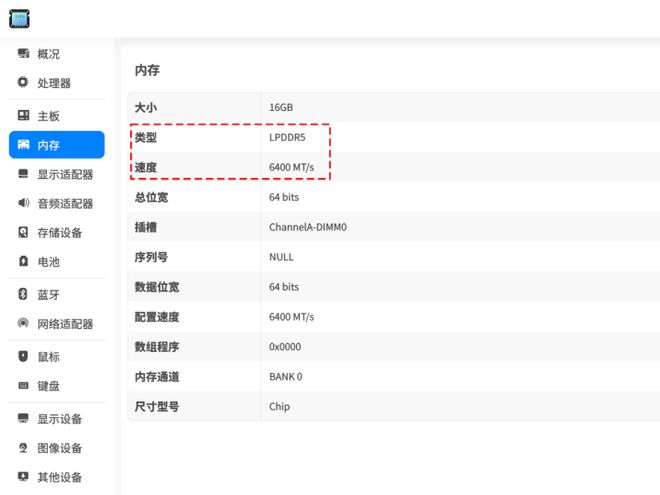This screenshot has width=660, height=495.
Task: Click the 音频适配器 speaker icon
Action: [23, 203]
